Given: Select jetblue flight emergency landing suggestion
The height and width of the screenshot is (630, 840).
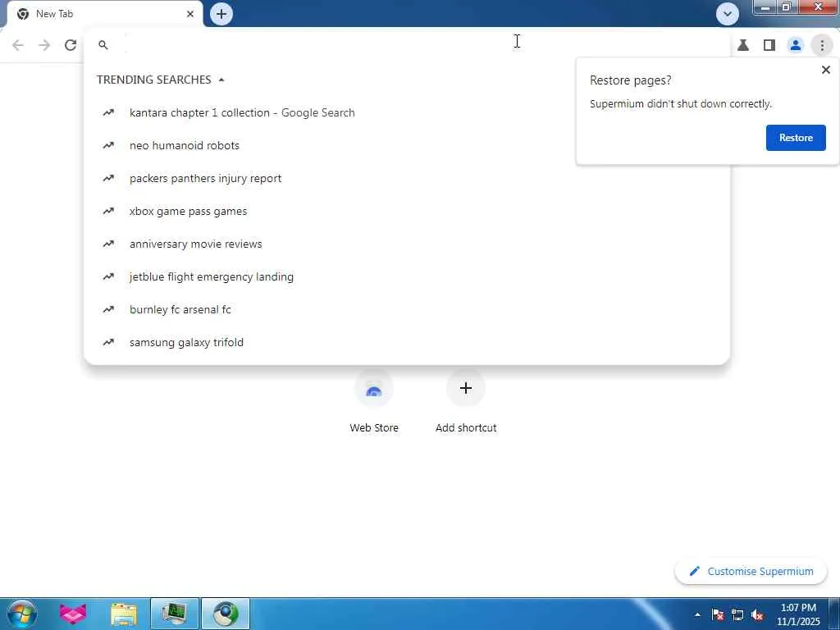Looking at the screenshot, I should point(407,276).
